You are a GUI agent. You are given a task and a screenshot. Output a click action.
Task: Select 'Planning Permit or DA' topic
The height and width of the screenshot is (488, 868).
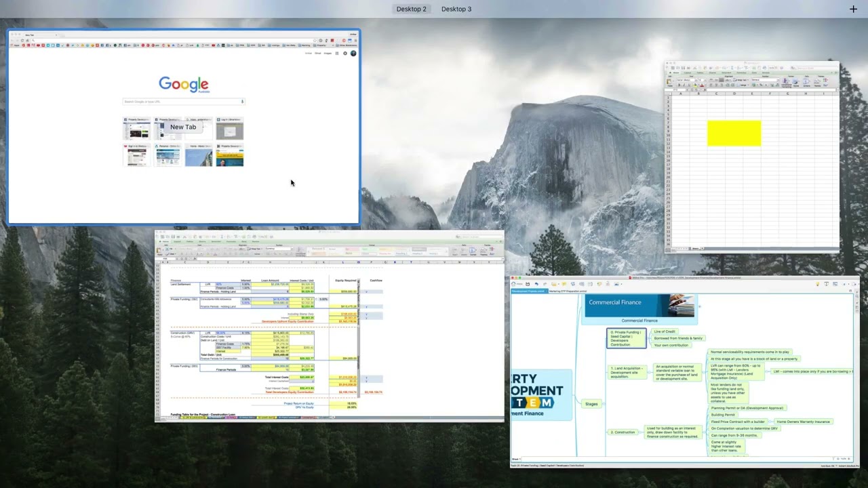747,408
